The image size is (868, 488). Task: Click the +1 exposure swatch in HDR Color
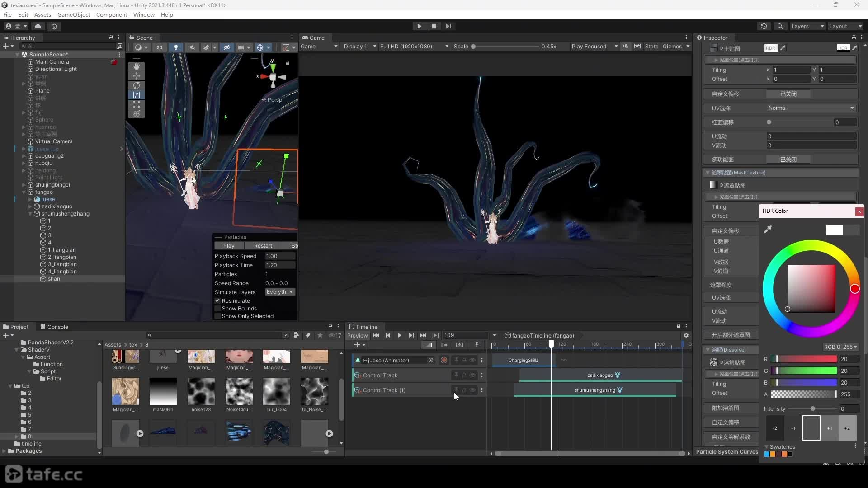coord(829,428)
